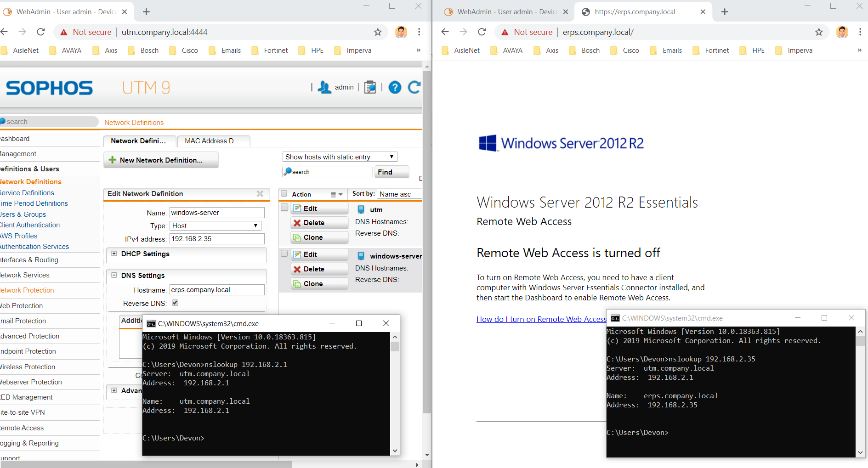Screen dimensions: 868x468
Task: Expand the Advanced section at the bottom of the form
Action: pos(114,390)
